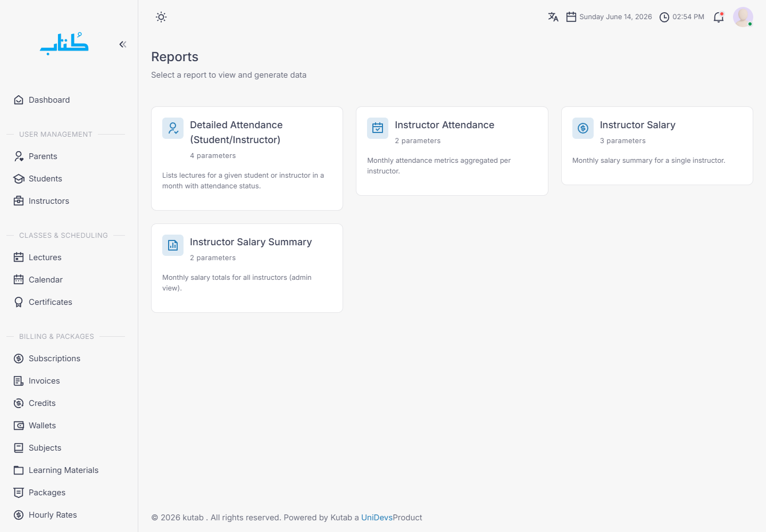Click 'Select a report to view and generate data'
Screen dimensions: 766x532
pos(229,75)
